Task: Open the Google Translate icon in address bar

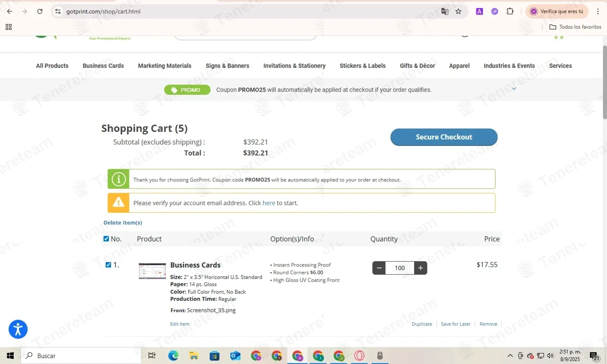Action: pyautogui.click(x=445, y=11)
